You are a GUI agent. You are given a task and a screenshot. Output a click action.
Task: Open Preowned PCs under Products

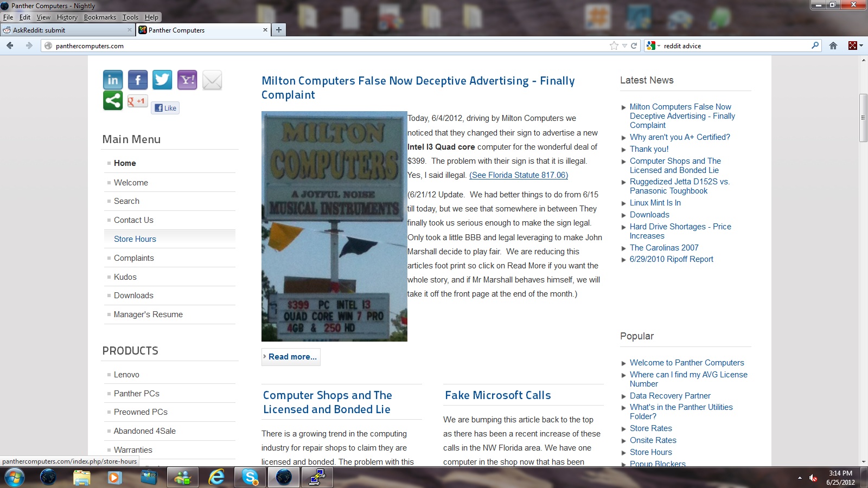tap(141, 412)
